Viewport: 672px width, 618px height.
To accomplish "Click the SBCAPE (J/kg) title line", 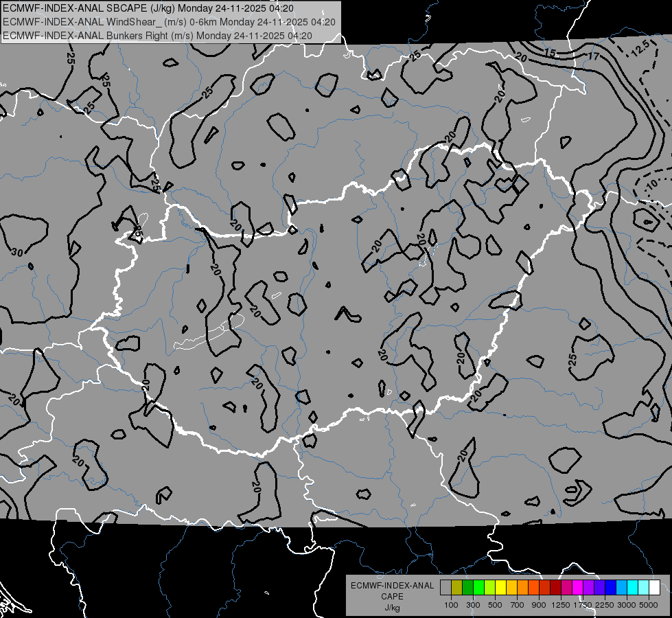I will click(148, 8).
